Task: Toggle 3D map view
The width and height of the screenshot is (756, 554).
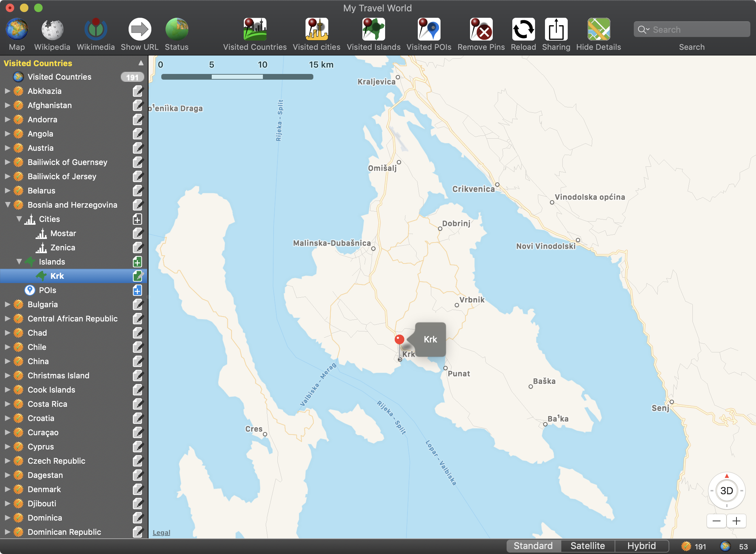Action: 727,491
